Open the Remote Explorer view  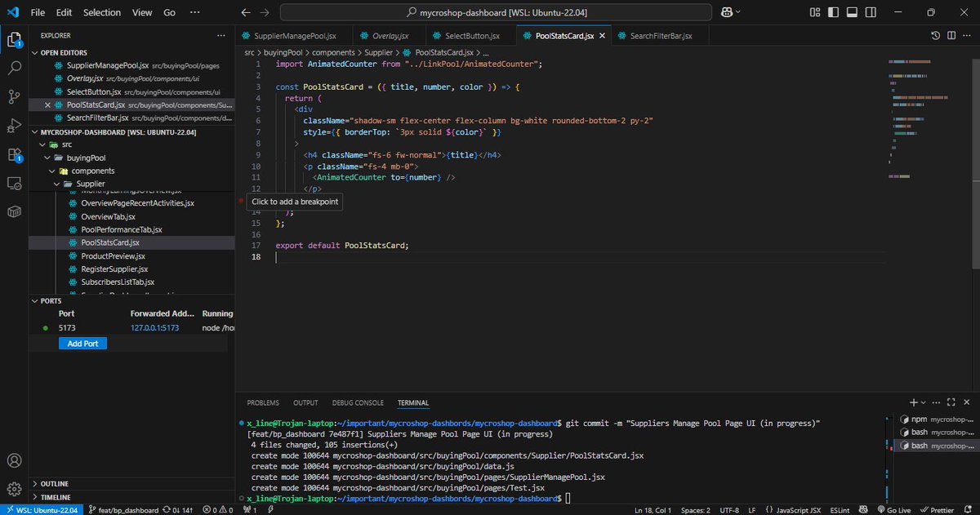14,183
